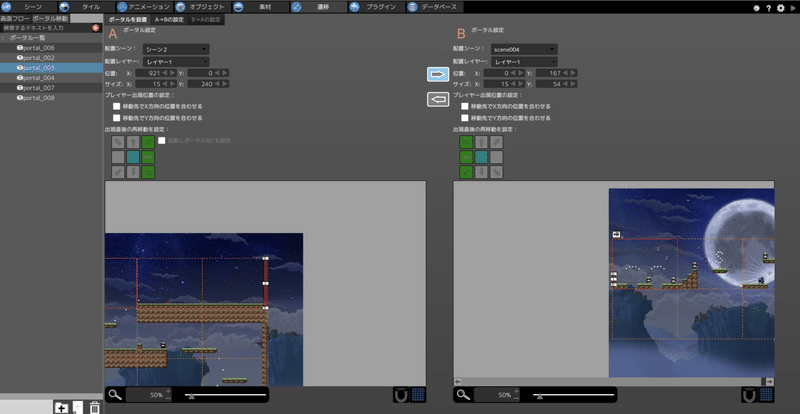Image resolution: width=800 pixels, height=414 pixels.
Task: Click the new portal page icon at the bottom left
Action: [x=78, y=407]
